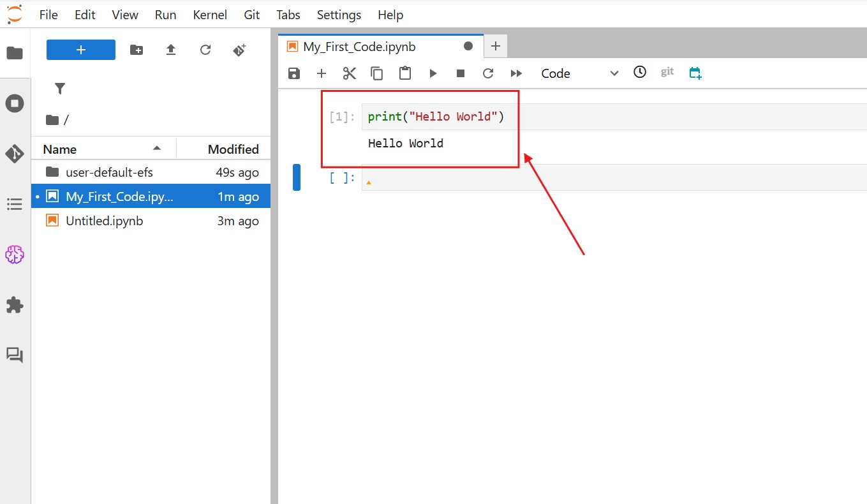Click the Save notebook icon
The height and width of the screenshot is (504, 867).
294,73
